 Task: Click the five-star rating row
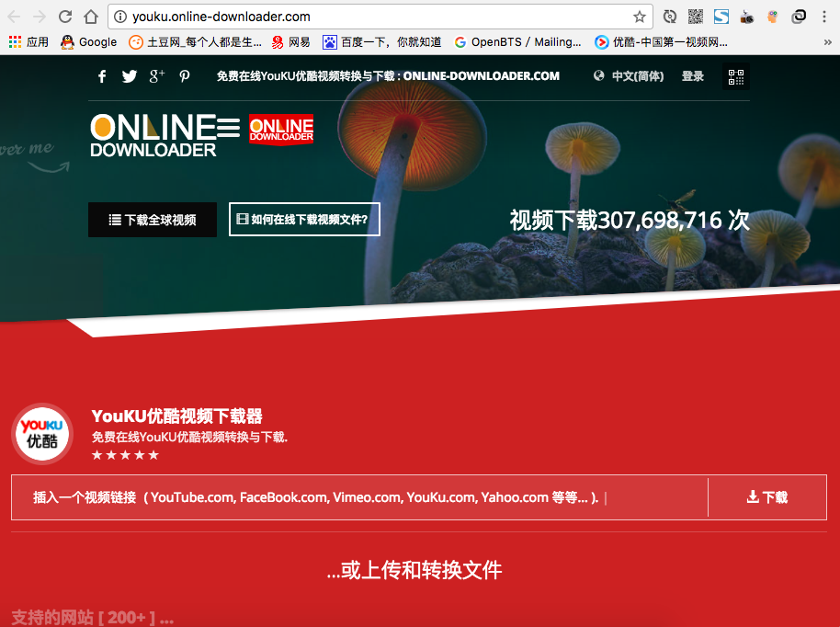click(125, 455)
